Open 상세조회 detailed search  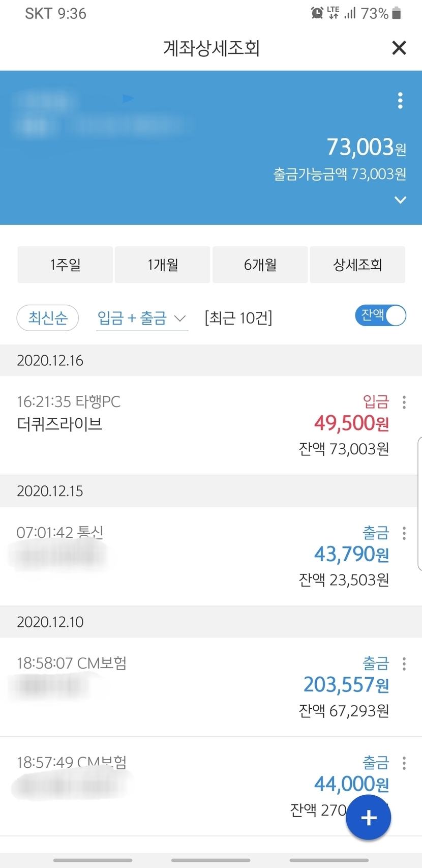tap(357, 265)
